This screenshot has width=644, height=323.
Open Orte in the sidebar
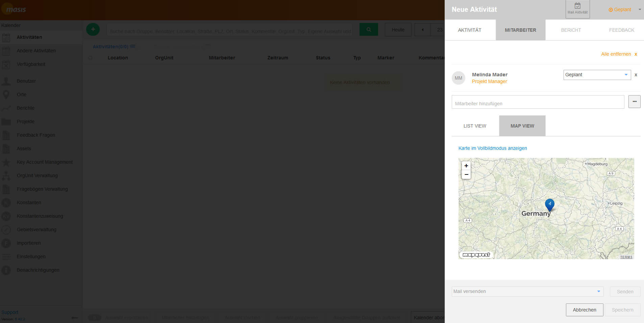[41, 95]
